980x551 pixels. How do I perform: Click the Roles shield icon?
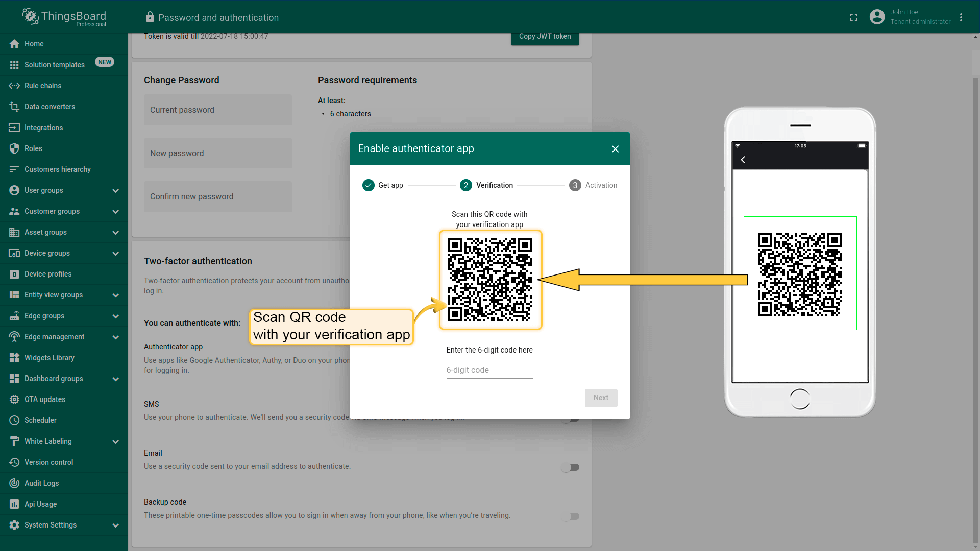pyautogui.click(x=14, y=148)
